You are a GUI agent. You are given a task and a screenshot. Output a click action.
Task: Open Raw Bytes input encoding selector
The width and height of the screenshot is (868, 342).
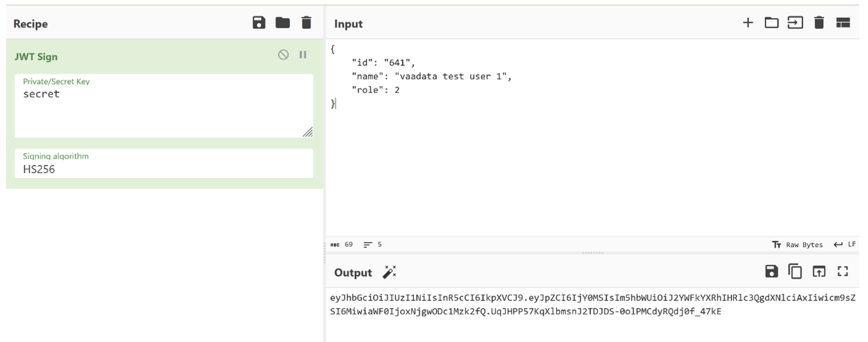point(797,245)
